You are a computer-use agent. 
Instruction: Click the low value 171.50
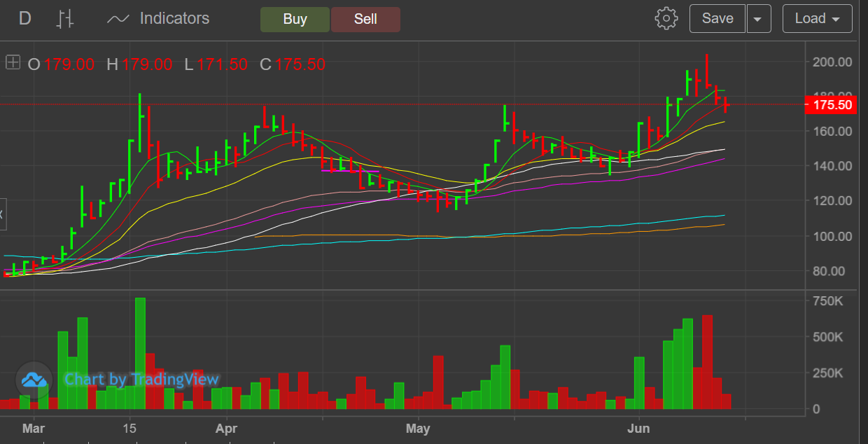(223, 64)
